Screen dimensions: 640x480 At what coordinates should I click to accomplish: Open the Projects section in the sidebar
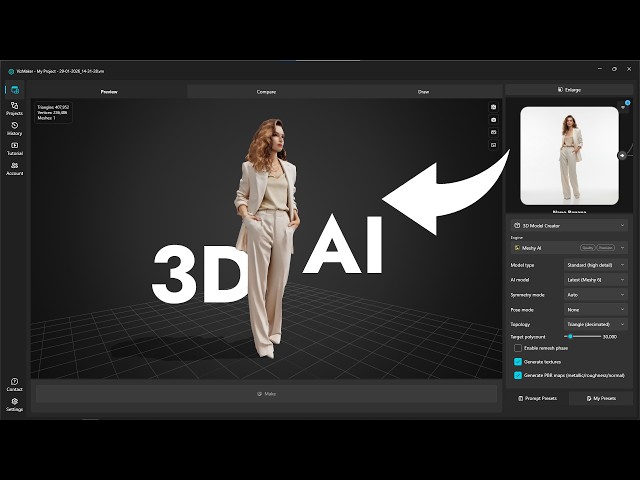pyautogui.click(x=14, y=109)
